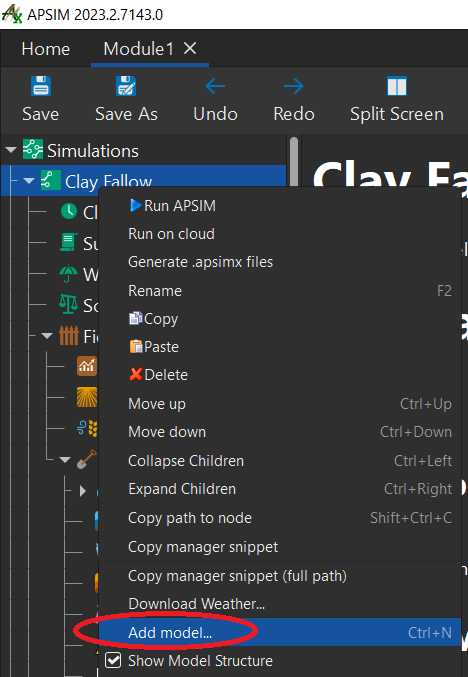This screenshot has width=468, height=677.
Task: Click the Split Screen label in toolbar
Action: 397,114
